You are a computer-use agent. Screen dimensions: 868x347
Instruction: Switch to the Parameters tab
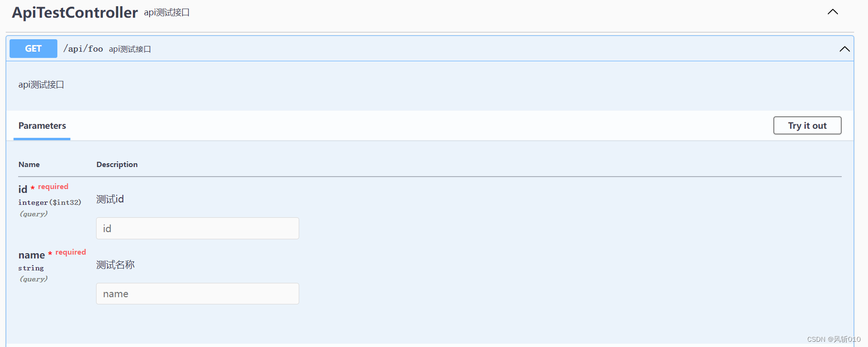(42, 125)
